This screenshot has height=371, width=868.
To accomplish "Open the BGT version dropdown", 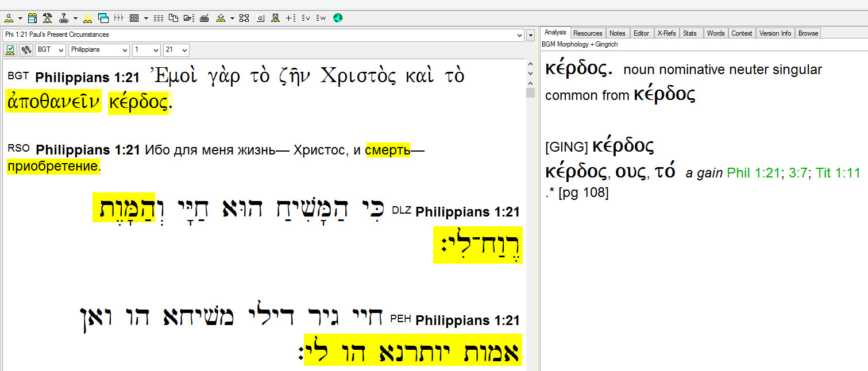I will 51,50.
